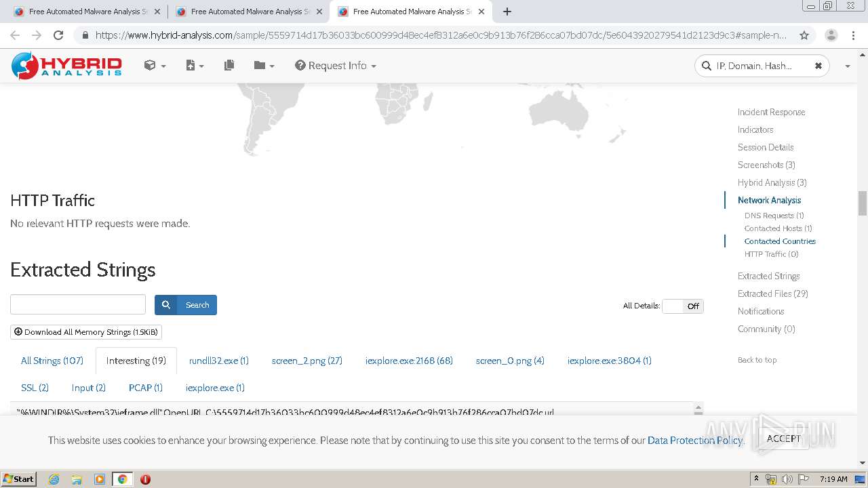Screen dimensions: 868x488
Task: Click the Chrome taskbar icon
Action: pos(122,479)
